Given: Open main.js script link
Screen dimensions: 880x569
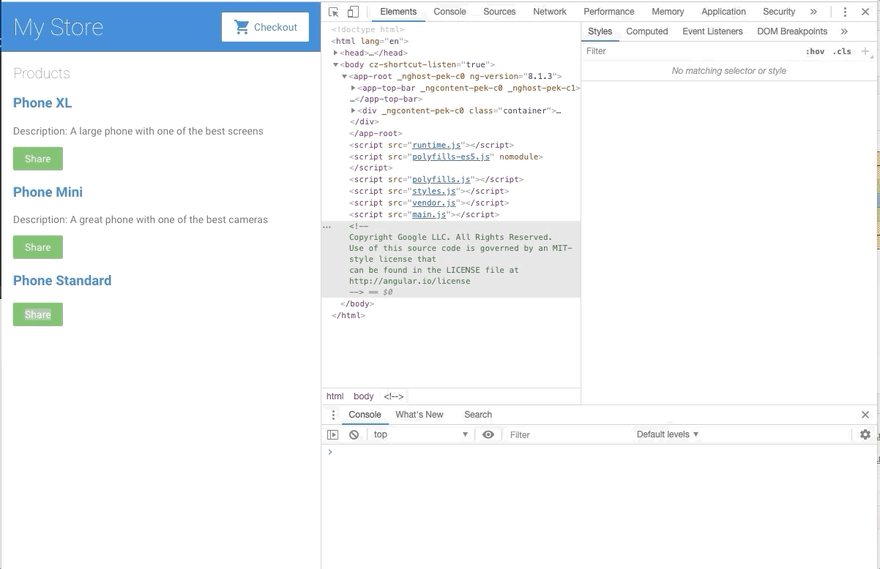Looking at the screenshot, I should pos(429,215).
